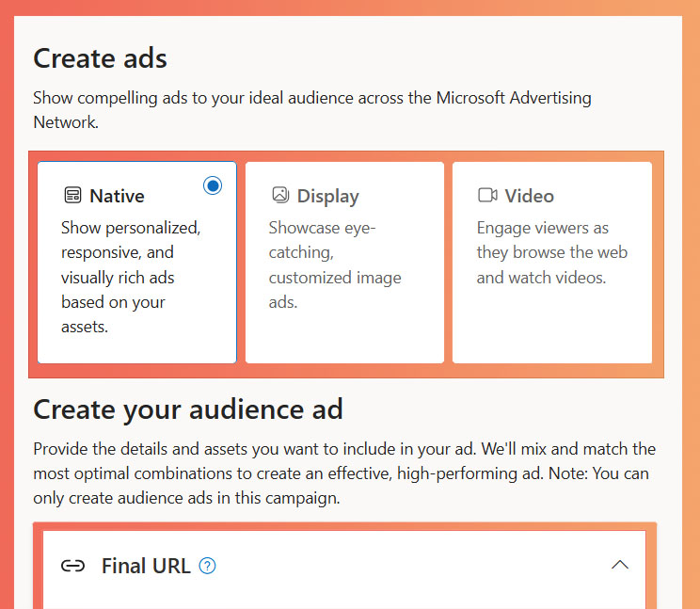Click the Native ad format icon
Viewport: 700px width, 609px height.
coord(72,196)
